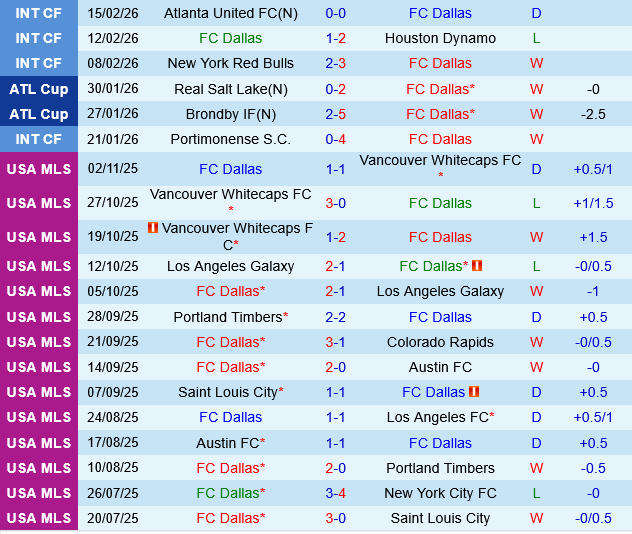View the 2-5 score match details
The width and height of the screenshot is (632, 534).
tap(336, 114)
